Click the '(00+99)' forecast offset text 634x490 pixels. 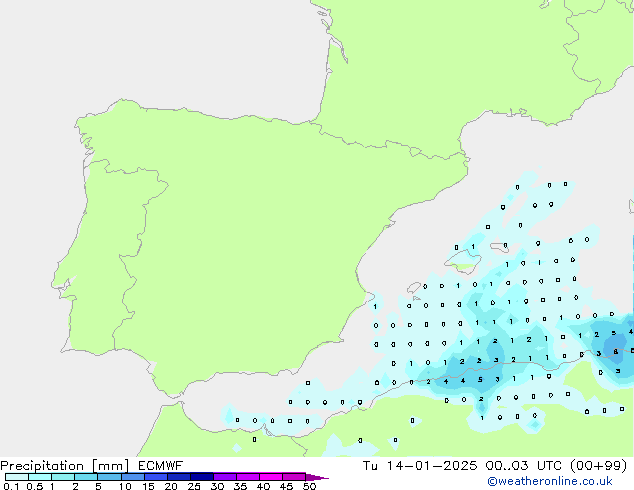tap(598, 466)
